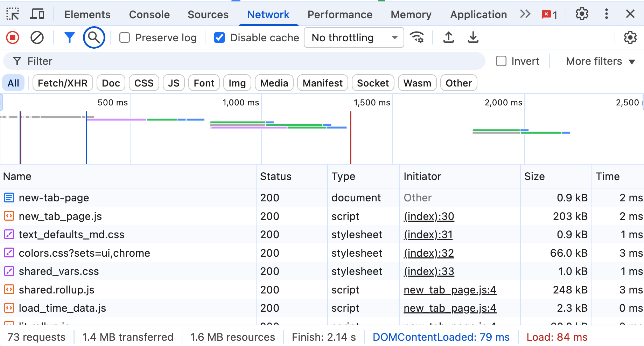Enable the Preserve log checkbox
The height and width of the screenshot is (346, 644).
125,37
